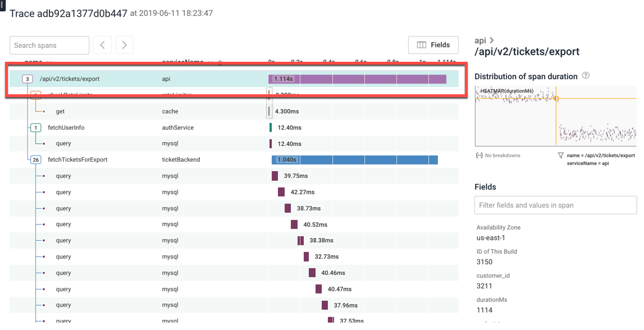Image resolution: width=644 pixels, height=330 pixels.
Task: Go to next span search result arrow
Action: point(125,45)
